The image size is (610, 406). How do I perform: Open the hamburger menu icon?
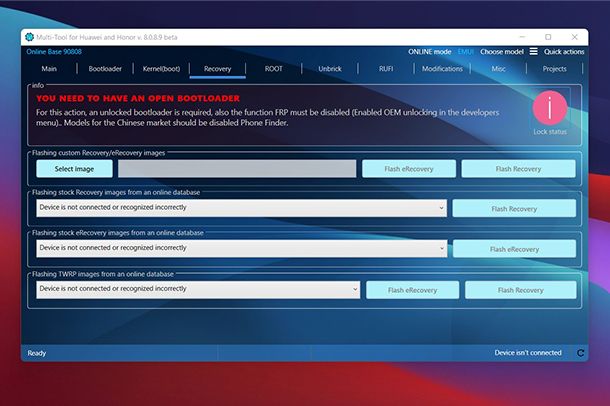[x=534, y=51]
